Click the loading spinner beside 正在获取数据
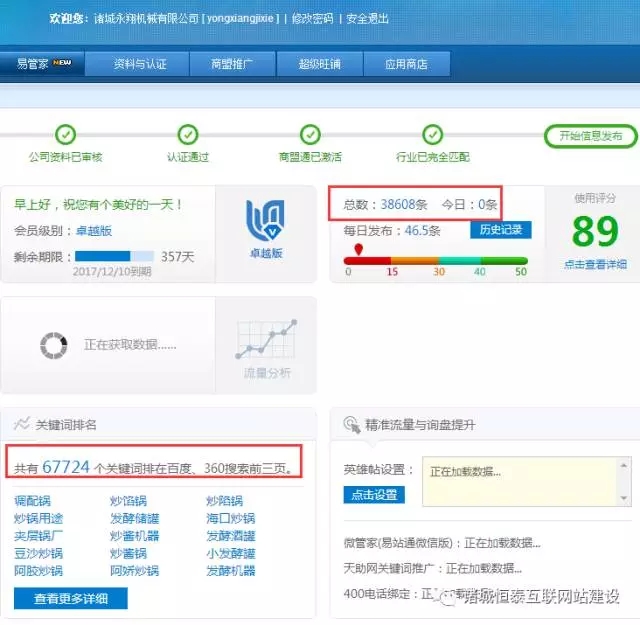This screenshot has width=640, height=625. [53, 345]
